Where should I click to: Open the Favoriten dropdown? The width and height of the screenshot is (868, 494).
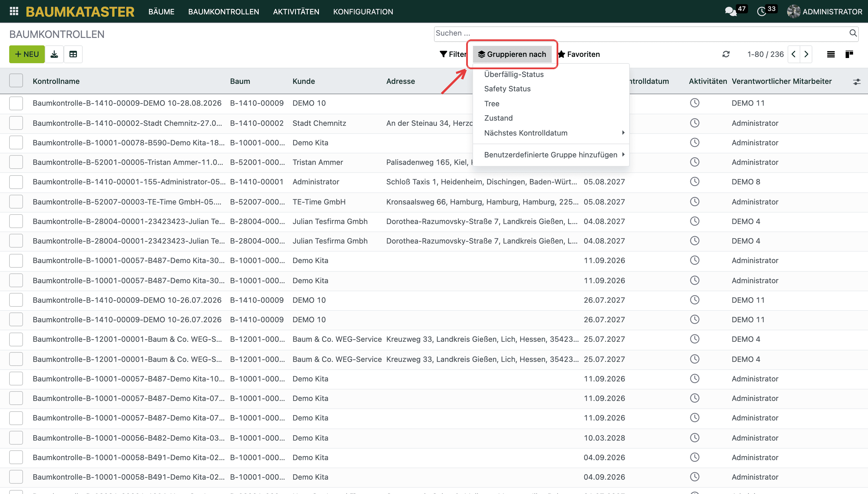[580, 54]
